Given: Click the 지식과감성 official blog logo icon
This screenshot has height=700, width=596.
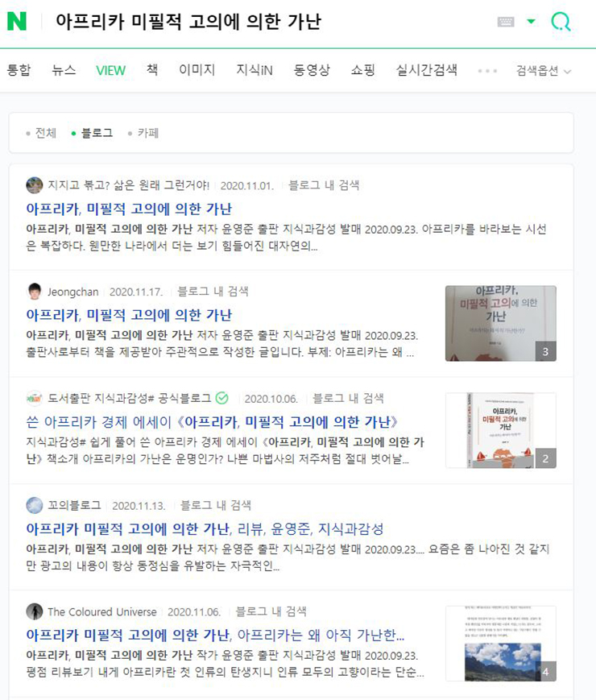Looking at the screenshot, I should (35, 398).
